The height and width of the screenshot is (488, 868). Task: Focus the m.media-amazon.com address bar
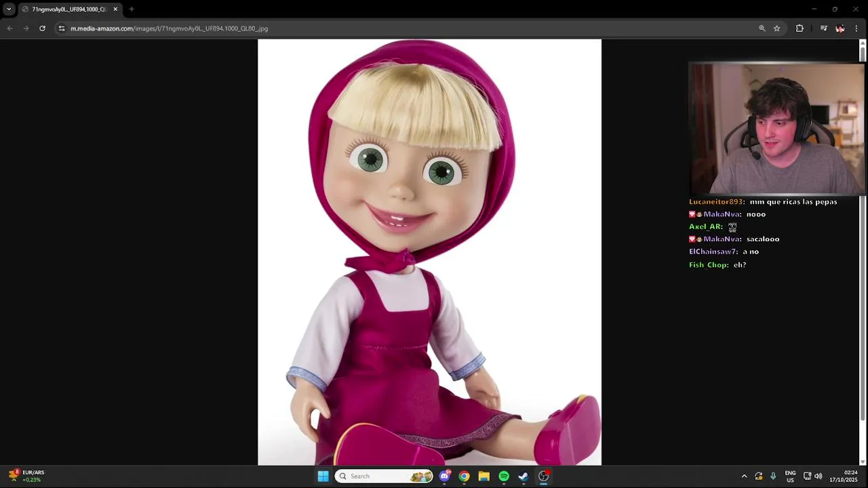(407, 28)
